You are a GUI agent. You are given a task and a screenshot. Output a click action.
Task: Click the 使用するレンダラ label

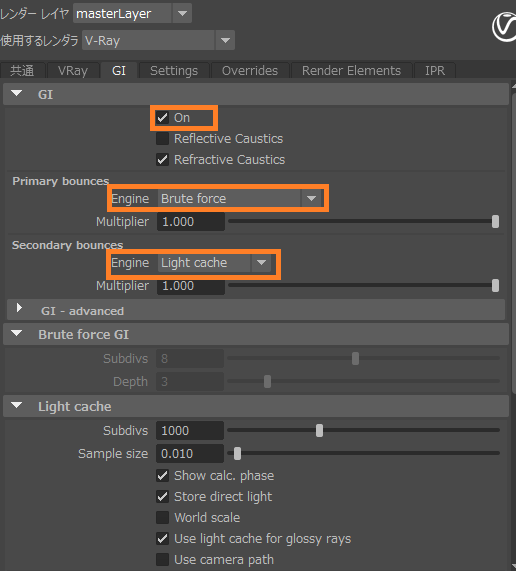39,40
